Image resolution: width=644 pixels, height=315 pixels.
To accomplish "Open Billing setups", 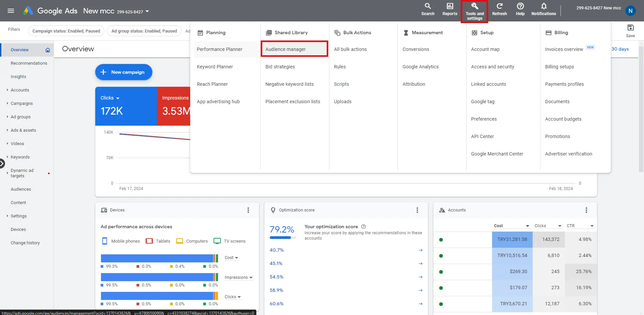I will point(559,67).
